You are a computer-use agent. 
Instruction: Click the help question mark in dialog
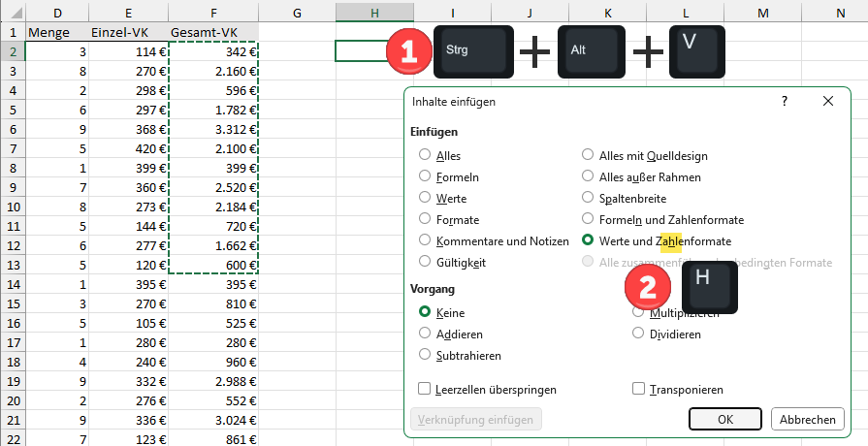(x=784, y=101)
